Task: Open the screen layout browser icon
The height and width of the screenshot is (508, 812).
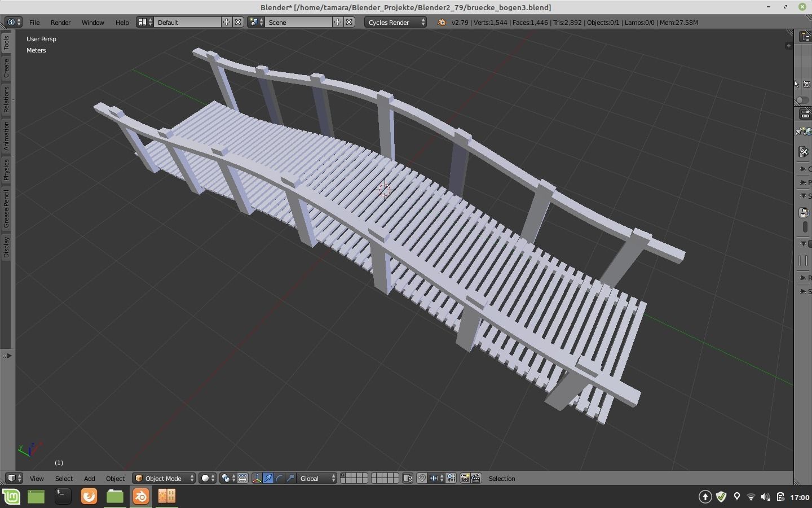Action: (145, 22)
